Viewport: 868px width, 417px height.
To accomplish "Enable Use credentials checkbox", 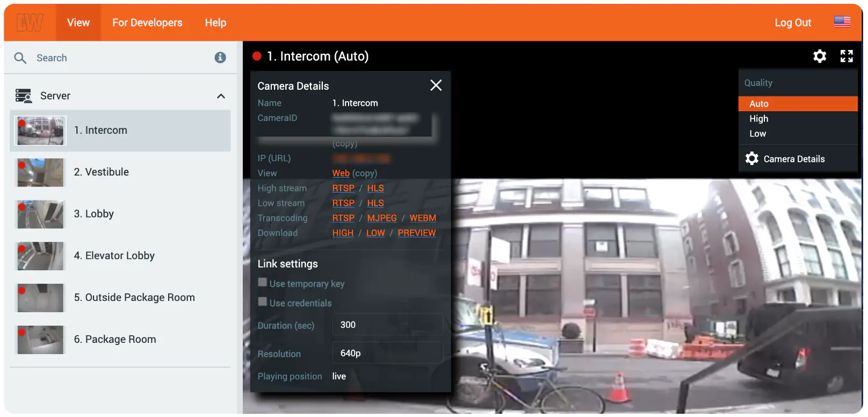I will click(x=263, y=301).
